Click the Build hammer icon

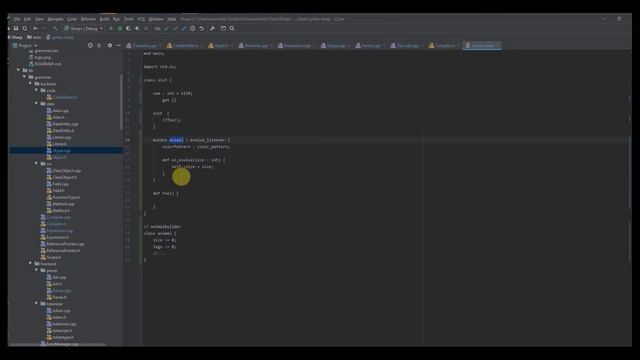pyautogui.click(x=55, y=29)
